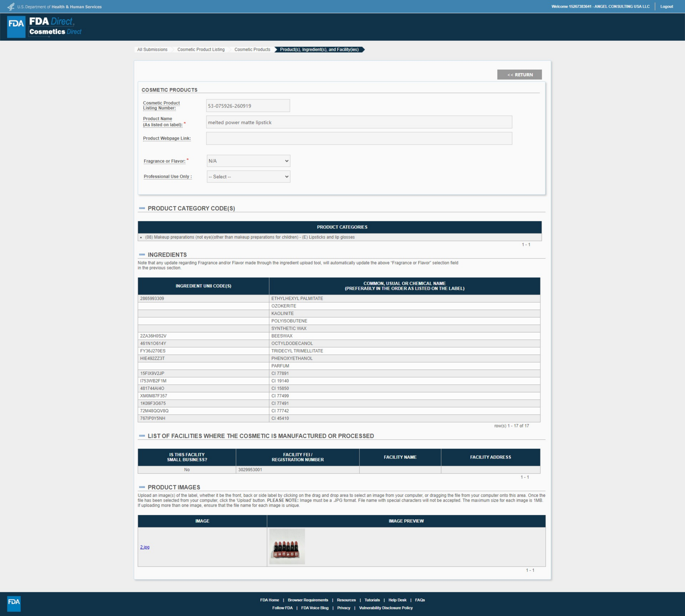Viewport: 685px width, 616px height.
Task: Collapse the Product Category Code(s) section
Action: tap(142, 208)
